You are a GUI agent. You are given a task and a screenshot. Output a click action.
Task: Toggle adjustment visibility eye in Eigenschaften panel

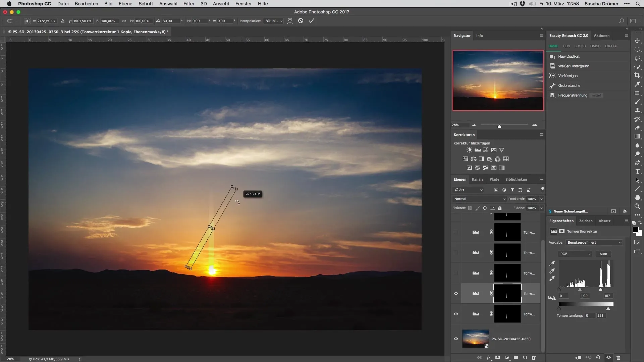pyautogui.click(x=608, y=358)
